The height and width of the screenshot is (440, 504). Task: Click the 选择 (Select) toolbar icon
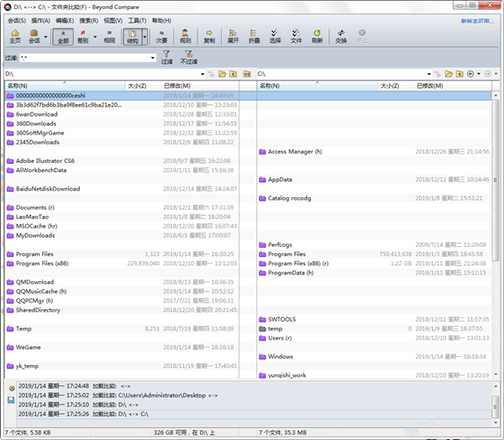[275, 35]
